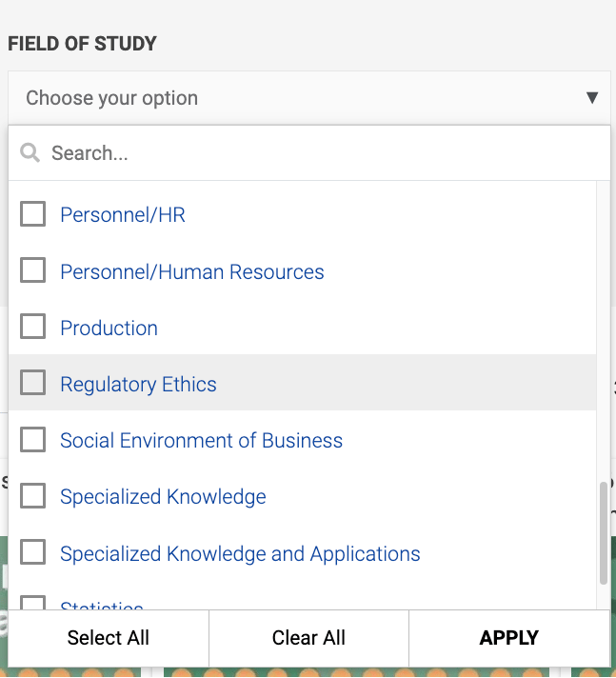The width and height of the screenshot is (616, 678).
Task: Select the Production option label
Action: (x=109, y=329)
